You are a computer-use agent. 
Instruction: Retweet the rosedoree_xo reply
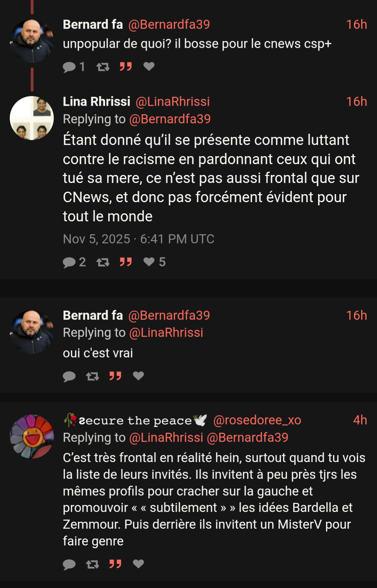pos(92,564)
